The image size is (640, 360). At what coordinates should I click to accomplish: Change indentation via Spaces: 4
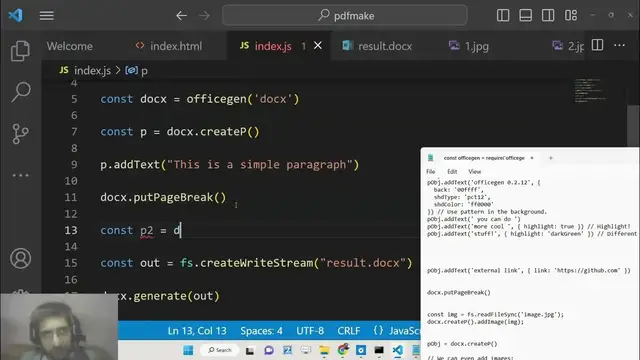coord(261,331)
